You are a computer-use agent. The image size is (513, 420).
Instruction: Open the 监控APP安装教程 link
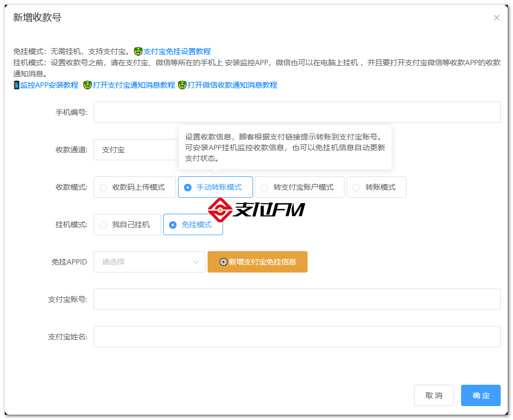[49, 85]
